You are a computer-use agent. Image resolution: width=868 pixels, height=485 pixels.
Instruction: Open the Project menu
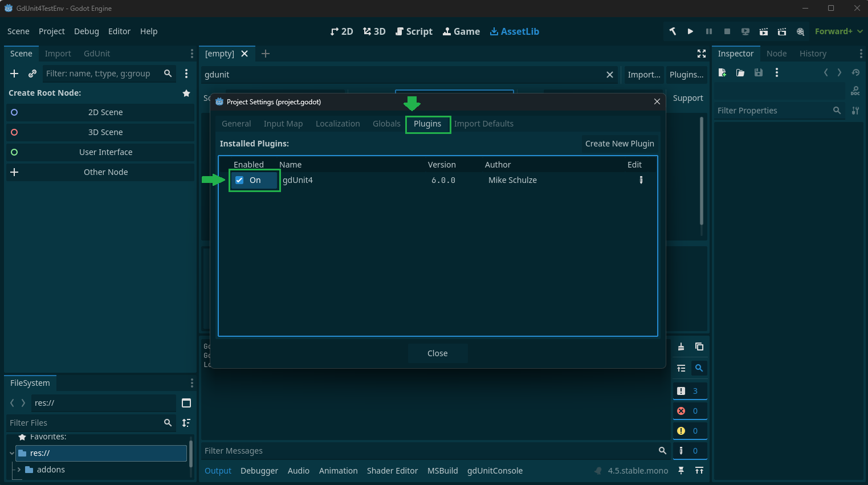(x=51, y=31)
